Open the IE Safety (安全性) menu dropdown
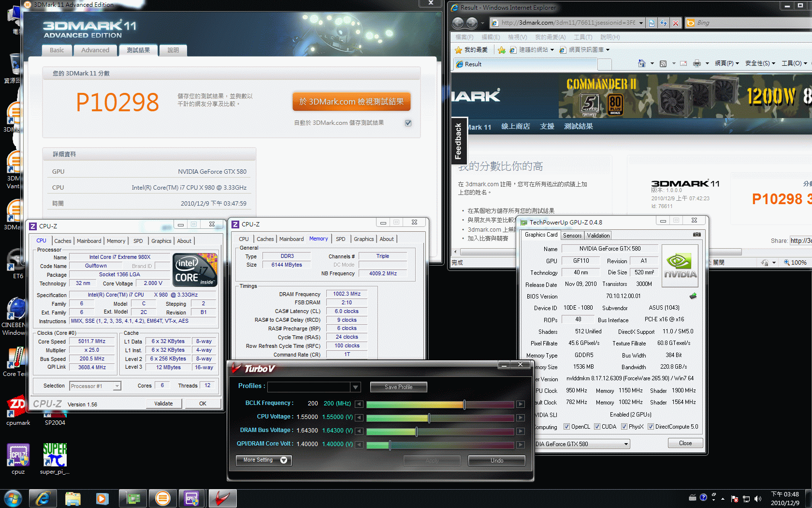812x508 pixels. (760, 63)
